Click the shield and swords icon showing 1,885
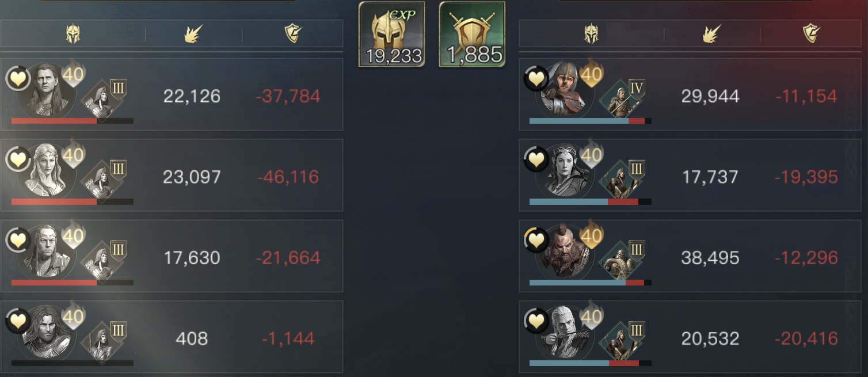This screenshot has width=868, height=377. tap(472, 34)
